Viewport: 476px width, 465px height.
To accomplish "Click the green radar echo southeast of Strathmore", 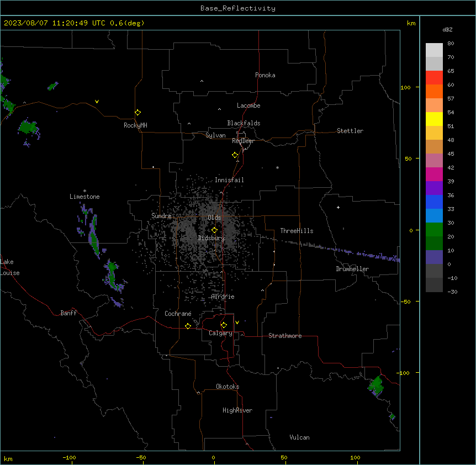I will pyautogui.click(x=377, y=386).
